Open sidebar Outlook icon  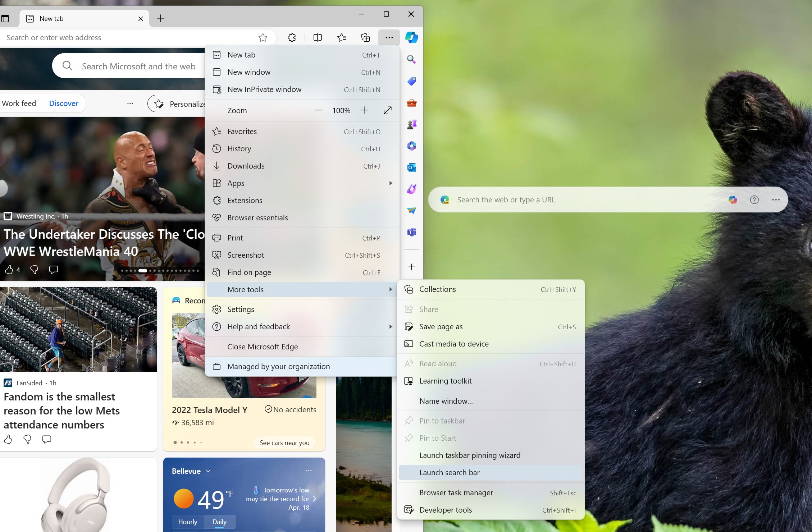pos(411,168)
